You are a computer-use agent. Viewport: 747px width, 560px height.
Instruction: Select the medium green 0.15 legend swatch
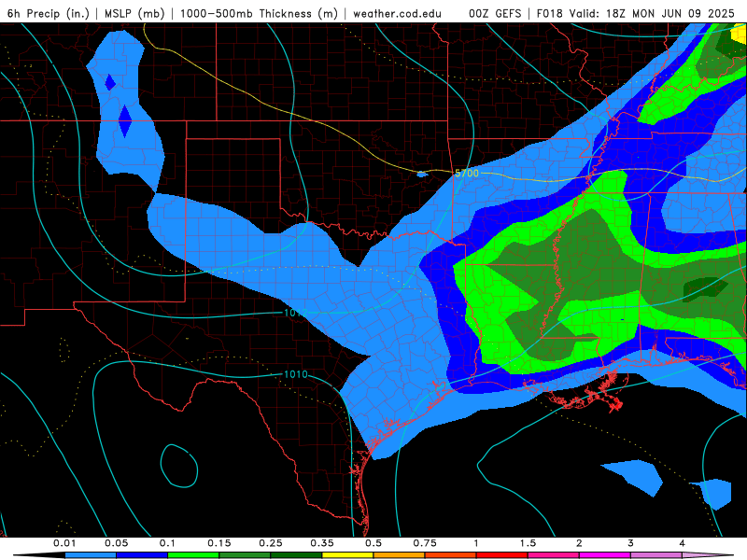(245, 555)
